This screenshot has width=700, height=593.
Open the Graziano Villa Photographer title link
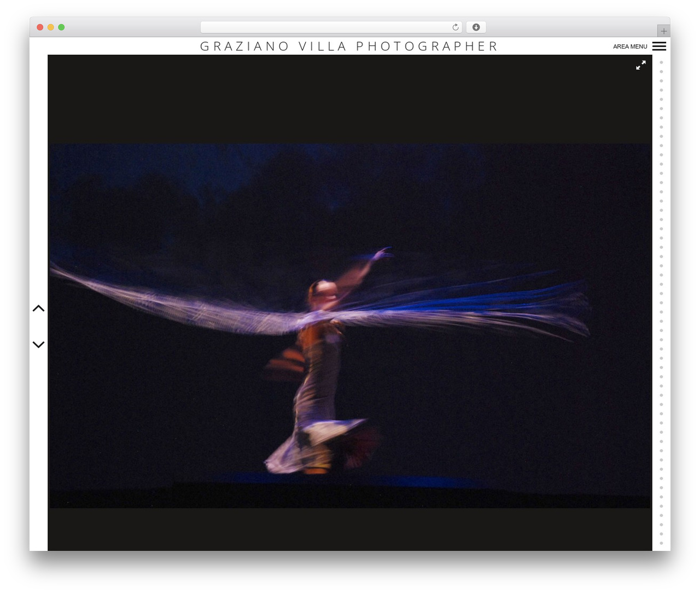(349, 46)
